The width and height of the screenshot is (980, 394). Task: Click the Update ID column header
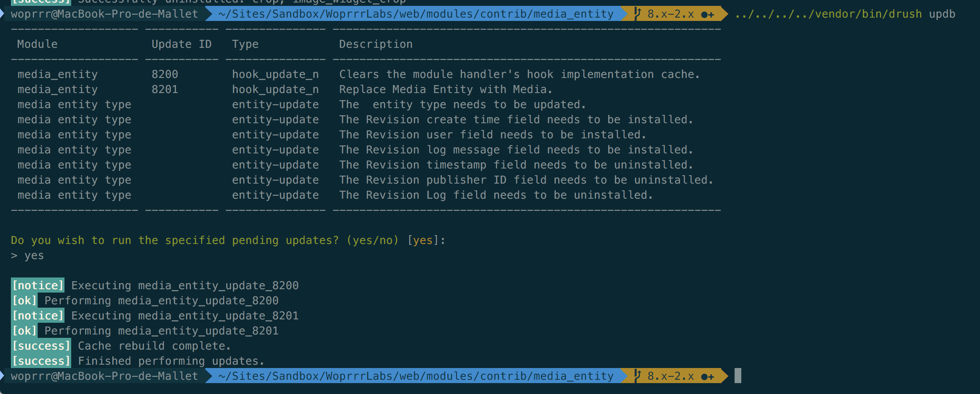pyautogui.click(x=181, y=44)
